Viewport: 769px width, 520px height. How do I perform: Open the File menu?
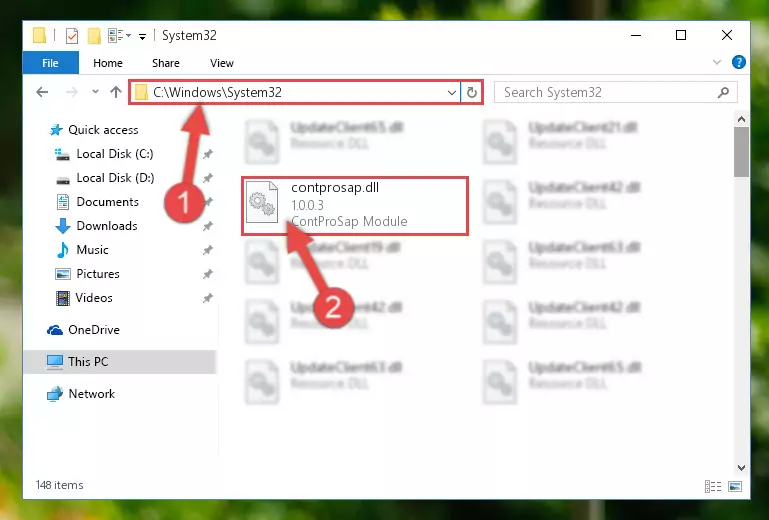point(51,63)
